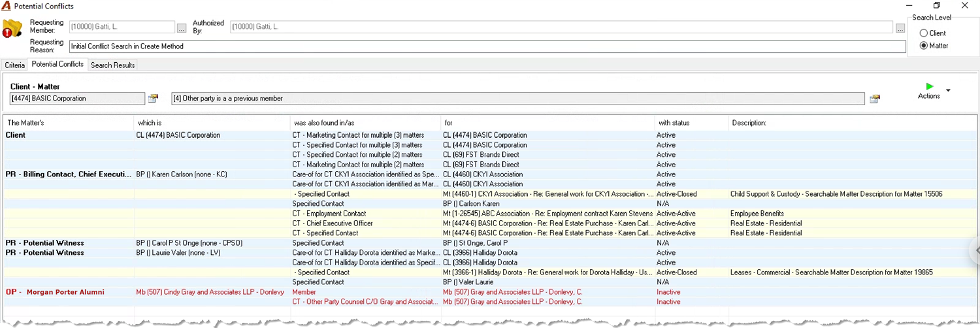Click the application logo in title bar
The image size is (980, 328).
pyautogui.click(x=6, y=6)
